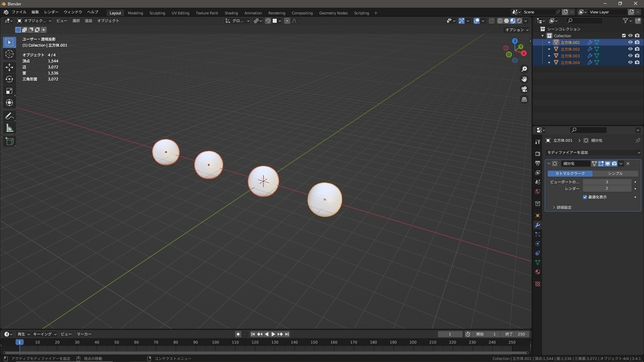Toggle the camera view icon

(x=524, y=89)
